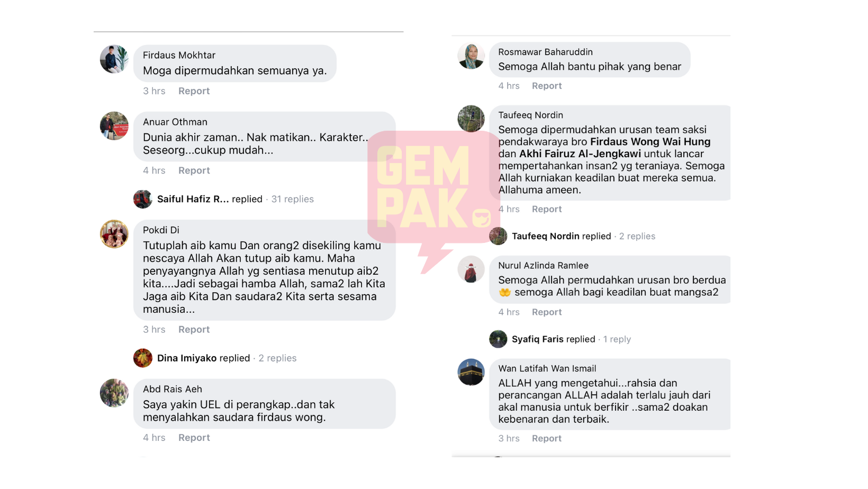Open Firdaus Mokhtar's profile picture
Screen dimensions: 868x489
[114, 59]
